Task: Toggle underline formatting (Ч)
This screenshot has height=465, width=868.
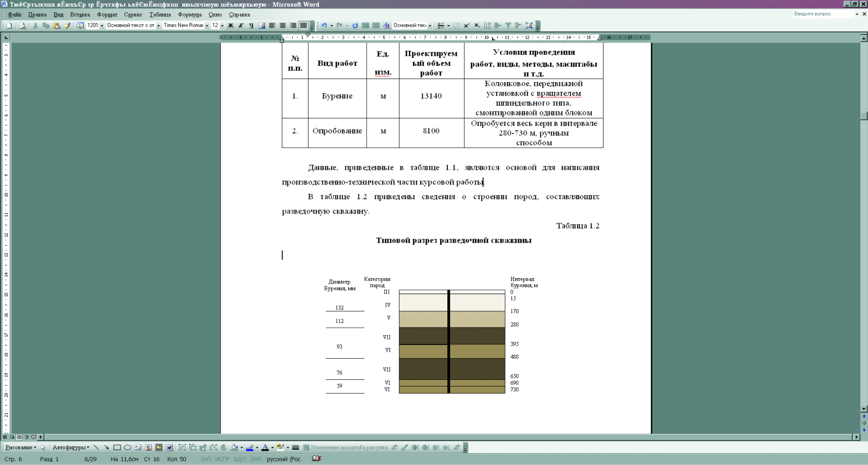Action: (x=251, y=25)
